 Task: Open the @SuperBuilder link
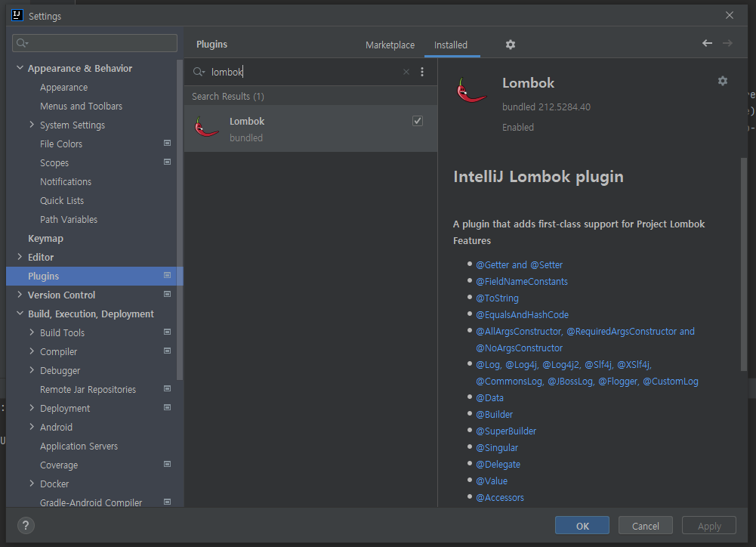[506, 431]
